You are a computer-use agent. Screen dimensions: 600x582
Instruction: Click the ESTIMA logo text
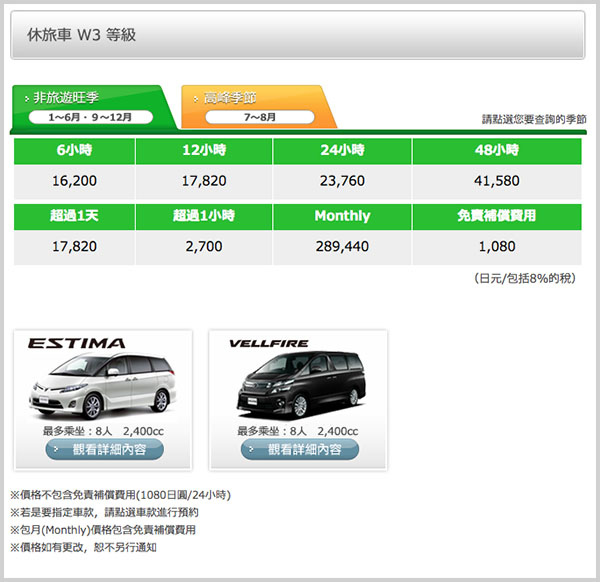click(77, 343)
